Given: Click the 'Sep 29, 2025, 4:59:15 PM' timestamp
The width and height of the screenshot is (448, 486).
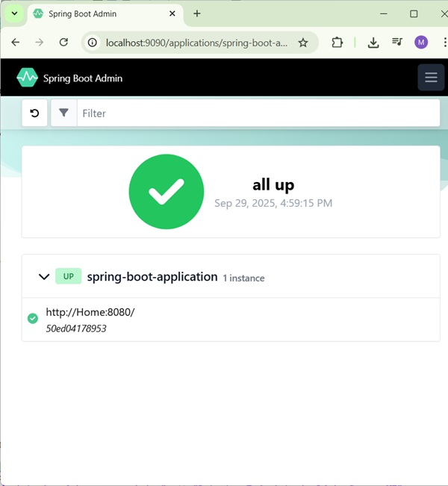Looking at the screenshot, I should click(x=273, y=203).
